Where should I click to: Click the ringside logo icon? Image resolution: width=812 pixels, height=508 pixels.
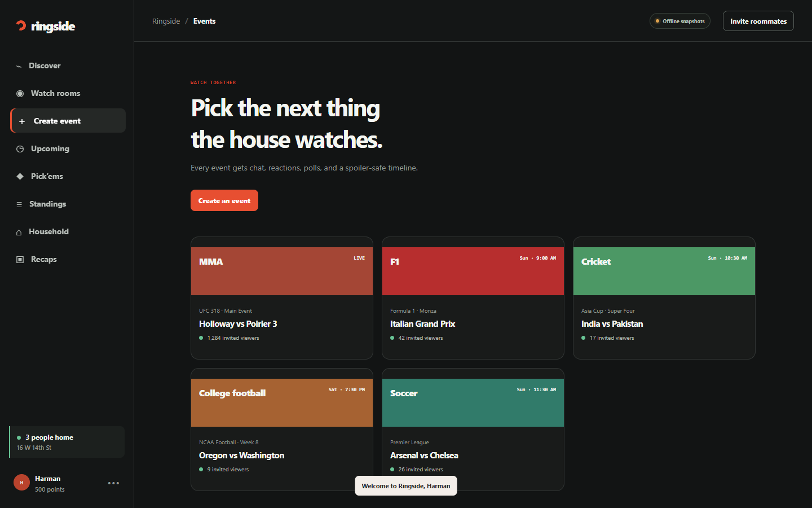pos(21,25)
